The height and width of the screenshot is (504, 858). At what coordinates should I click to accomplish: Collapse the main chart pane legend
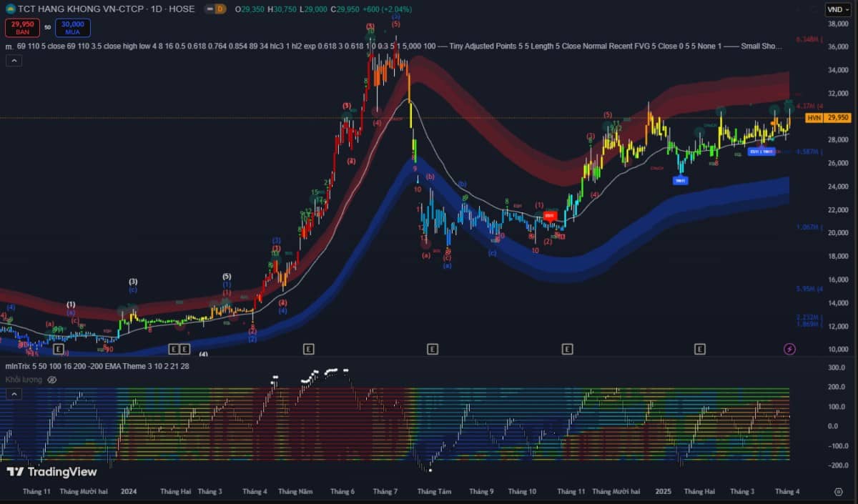click(14, 60)
